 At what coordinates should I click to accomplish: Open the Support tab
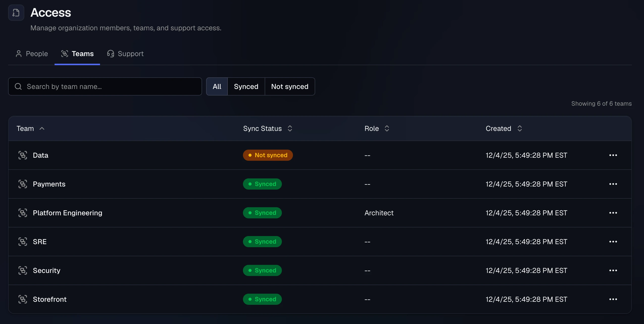tap(125, 54)
